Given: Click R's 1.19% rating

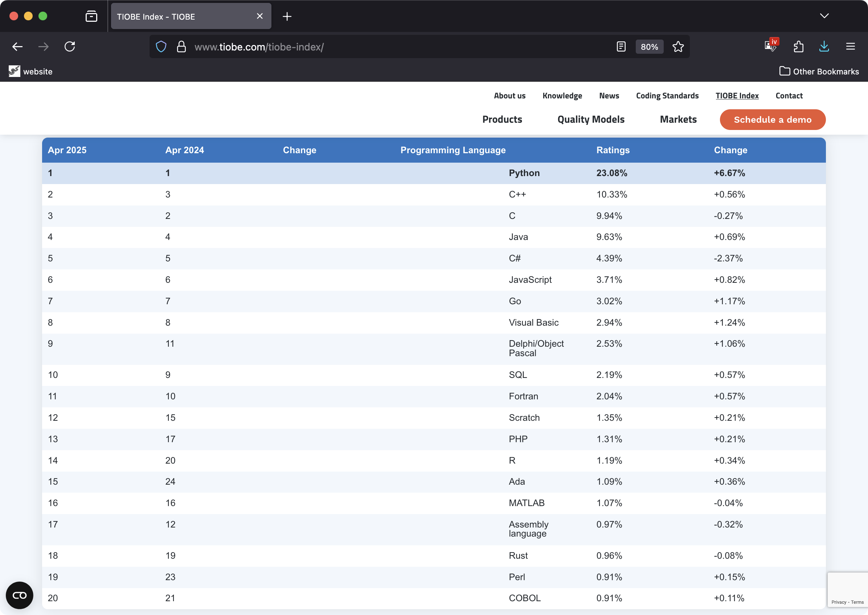Looking at the screenshot, I should (x=609, y=460).
